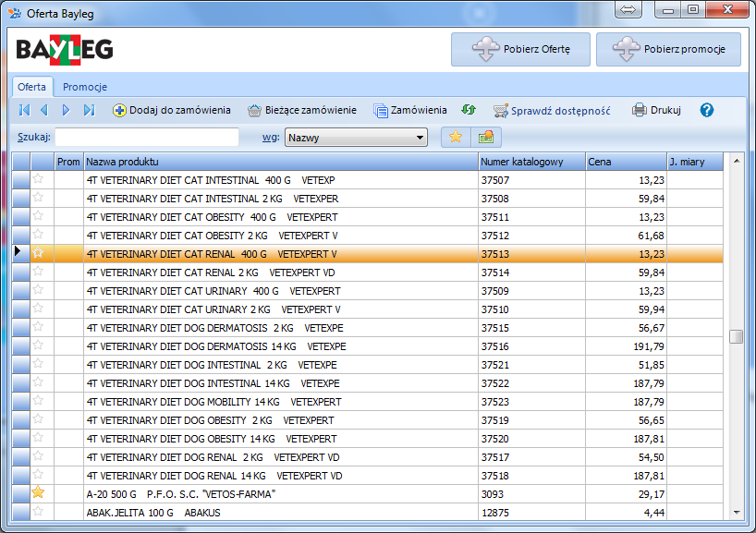The width and height of the screenshot is (756, 533).
Task: Toggle favorite star for CAT OBESITY 2 KG
Action: 38,235
